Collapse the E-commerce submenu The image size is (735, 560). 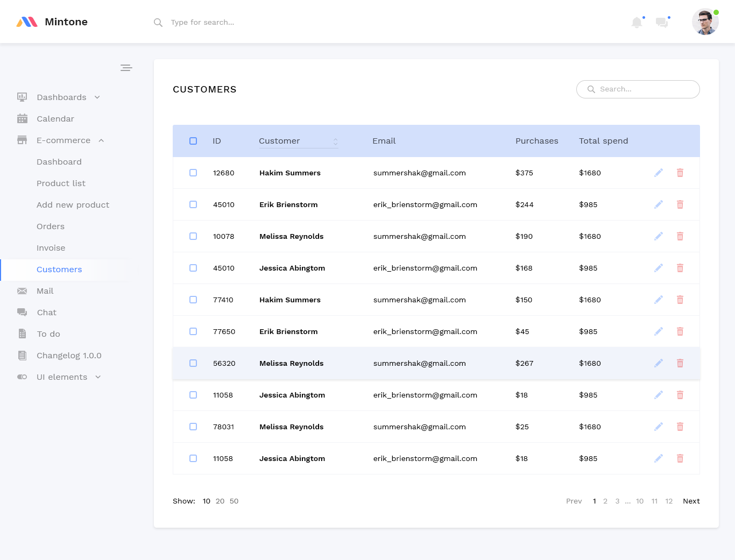tap(101, 140)
